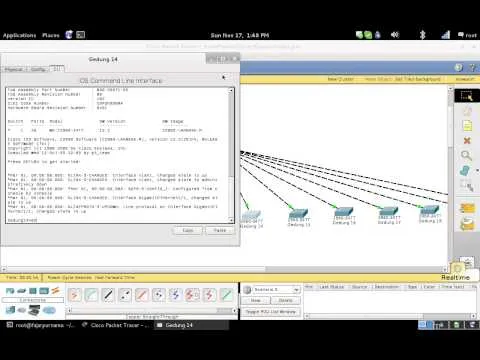Activate the magnifier Inspect tool
The width and height of the screenshot is (480, 360).
[466, 156]
